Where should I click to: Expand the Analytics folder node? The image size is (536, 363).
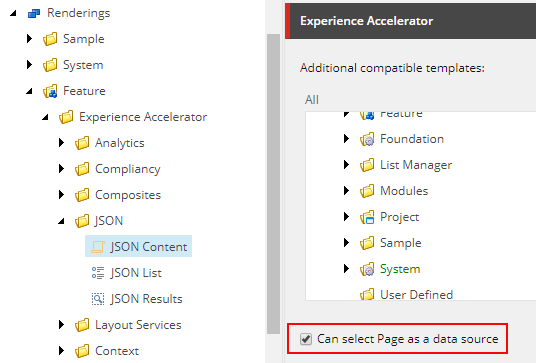(61, 143)
